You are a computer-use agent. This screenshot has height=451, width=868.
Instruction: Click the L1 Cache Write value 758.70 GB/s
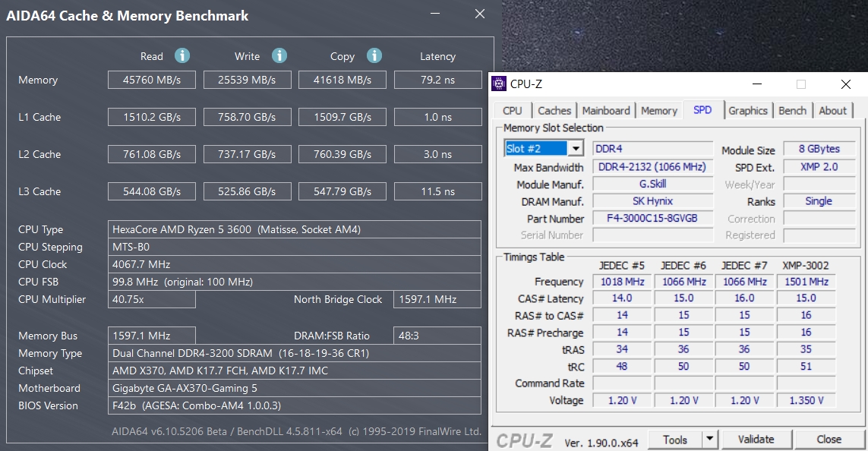(x=247, y=117)
